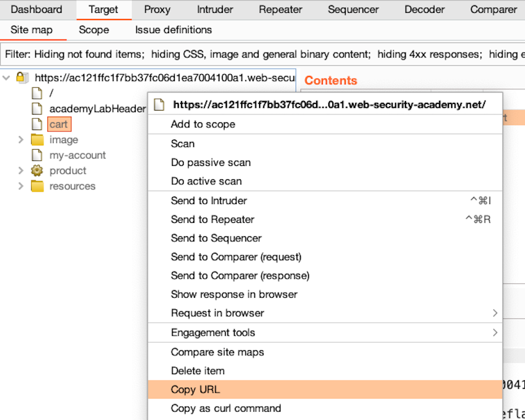Choose Delete item
Viewport: 525px width, 420px height.
(x=325, y=371)
